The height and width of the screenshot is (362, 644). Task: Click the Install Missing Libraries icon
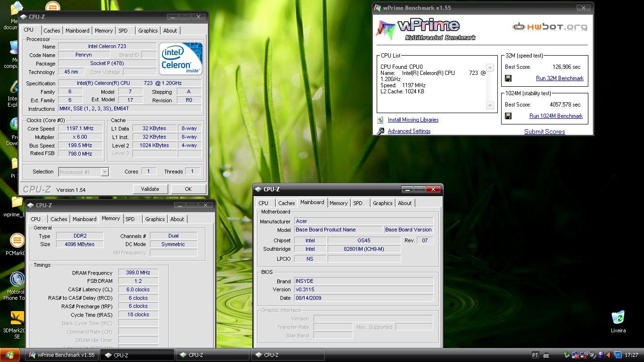(380, 120)
